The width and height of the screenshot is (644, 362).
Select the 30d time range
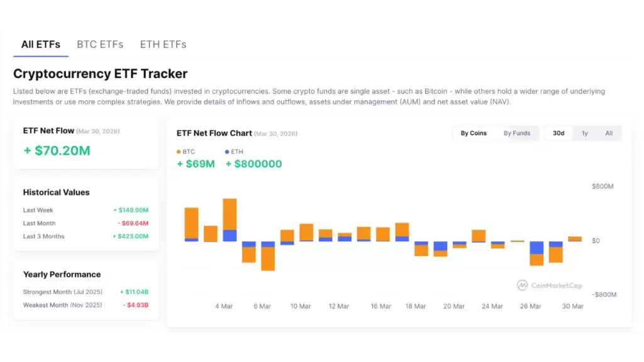click(558, 133)
